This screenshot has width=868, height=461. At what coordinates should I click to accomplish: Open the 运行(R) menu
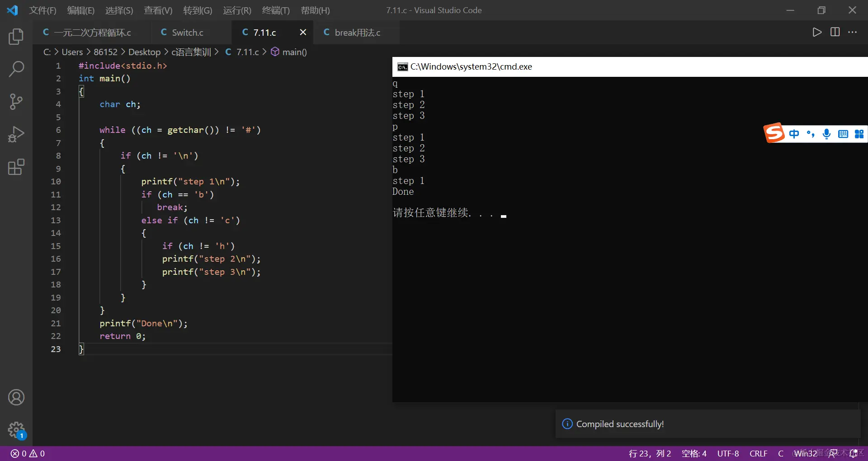237,10
